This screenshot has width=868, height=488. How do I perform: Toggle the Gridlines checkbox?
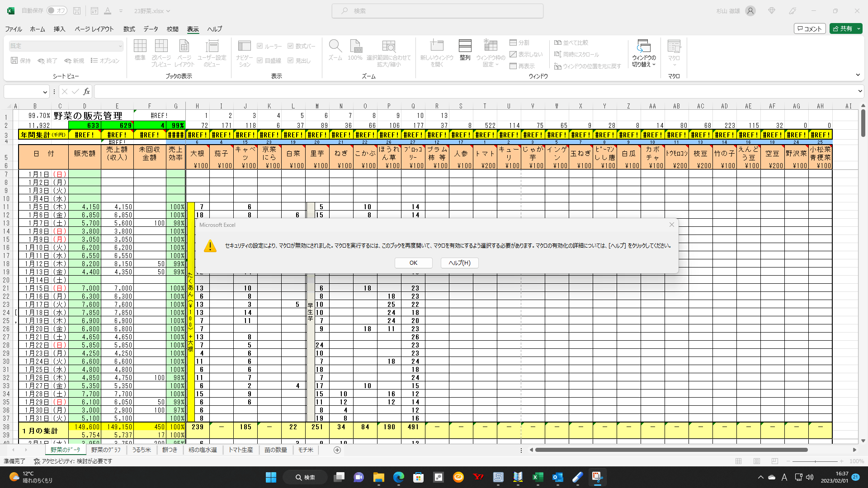260,61
